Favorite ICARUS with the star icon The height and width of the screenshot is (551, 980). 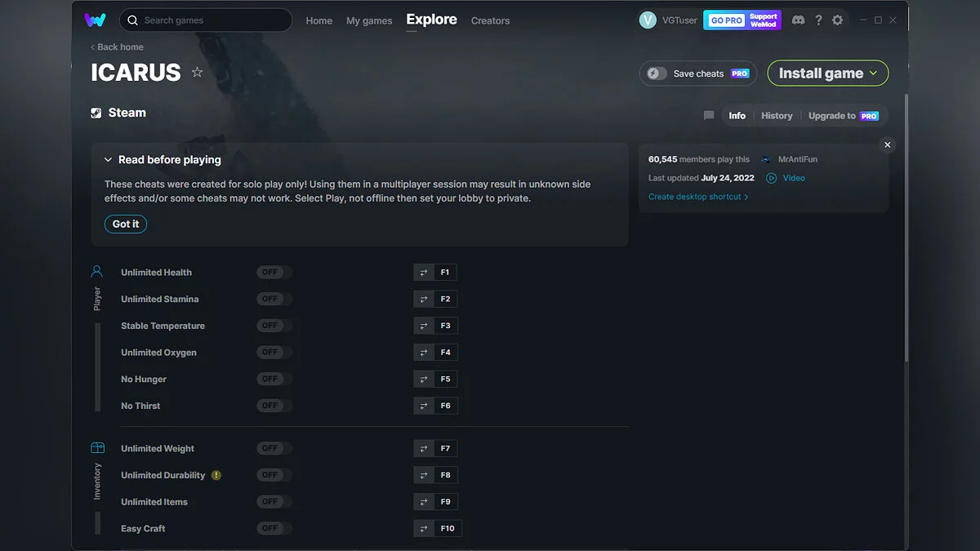(197, 73)
